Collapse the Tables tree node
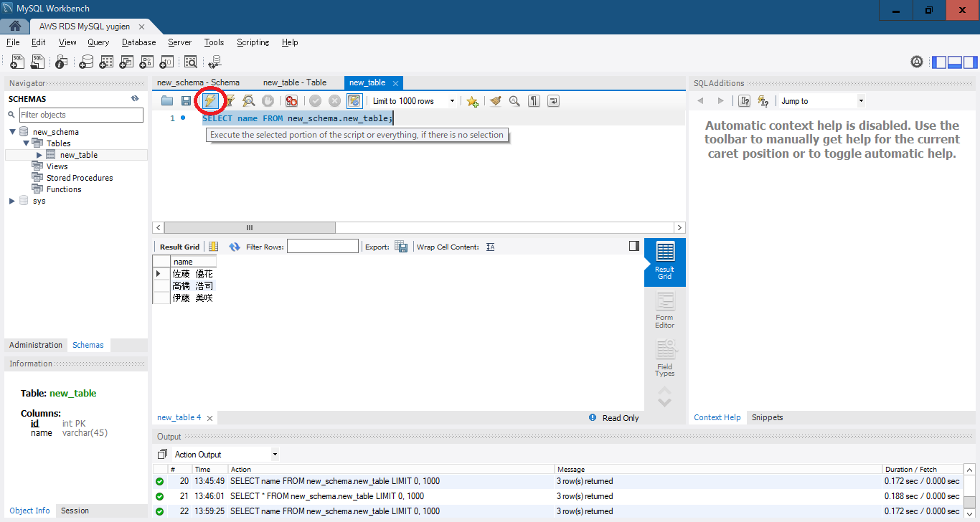 pos(27,143)
